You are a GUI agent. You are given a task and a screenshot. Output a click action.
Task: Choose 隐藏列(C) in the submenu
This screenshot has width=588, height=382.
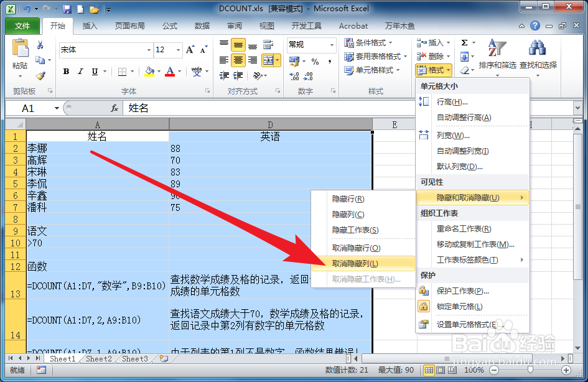coord(363,215)
